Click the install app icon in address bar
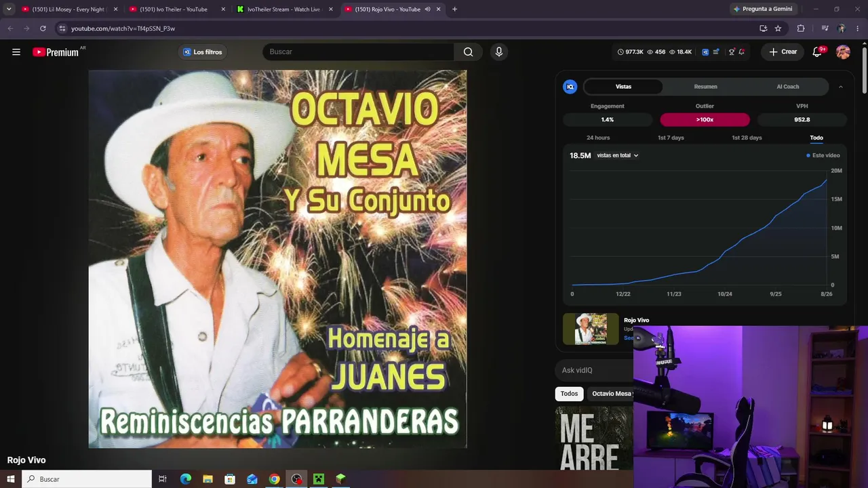 [x=764, y=28]
